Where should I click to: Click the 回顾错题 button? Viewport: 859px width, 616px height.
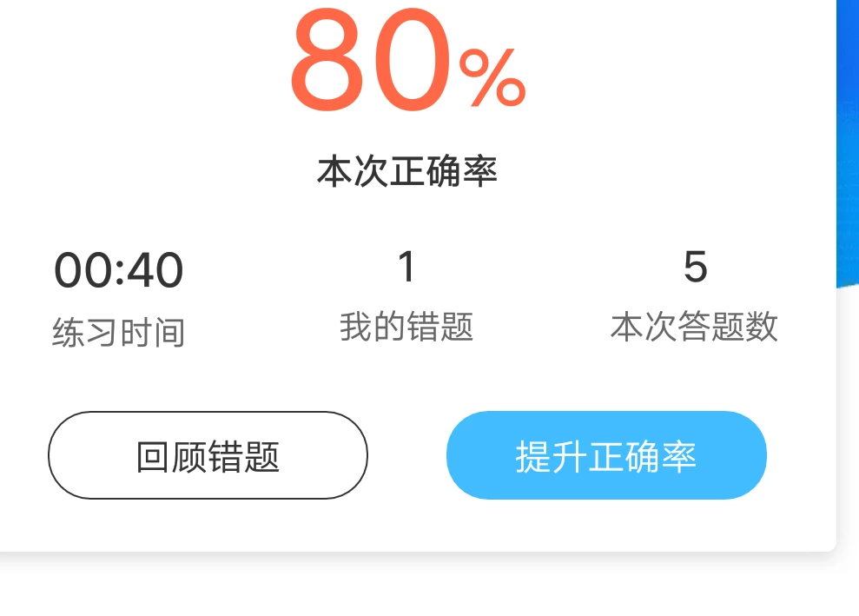point(208,455)
